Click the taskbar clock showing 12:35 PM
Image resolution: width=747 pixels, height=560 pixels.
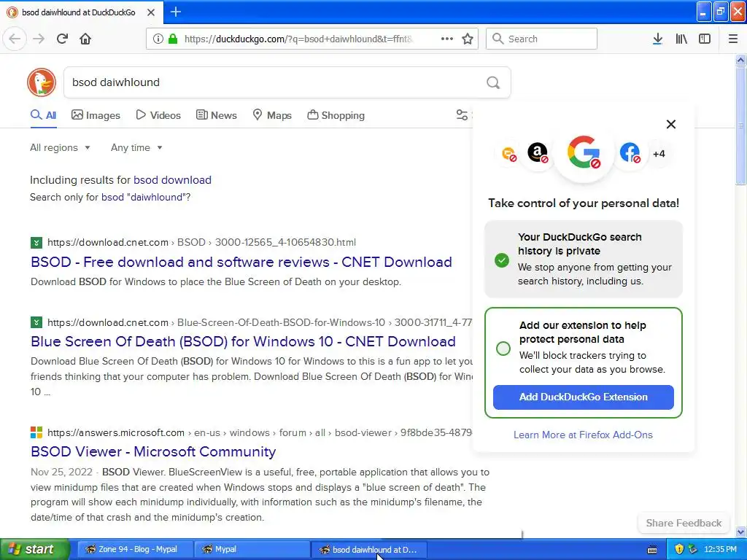720,549
